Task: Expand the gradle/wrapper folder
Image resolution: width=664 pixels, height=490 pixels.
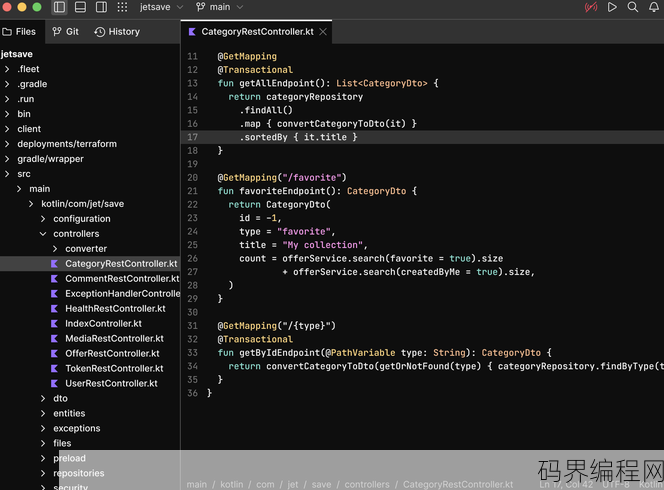Action: (x=7, y=159)
